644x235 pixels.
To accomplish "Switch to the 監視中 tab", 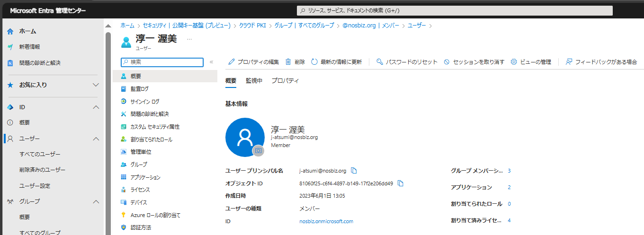I will coord(254,81).
